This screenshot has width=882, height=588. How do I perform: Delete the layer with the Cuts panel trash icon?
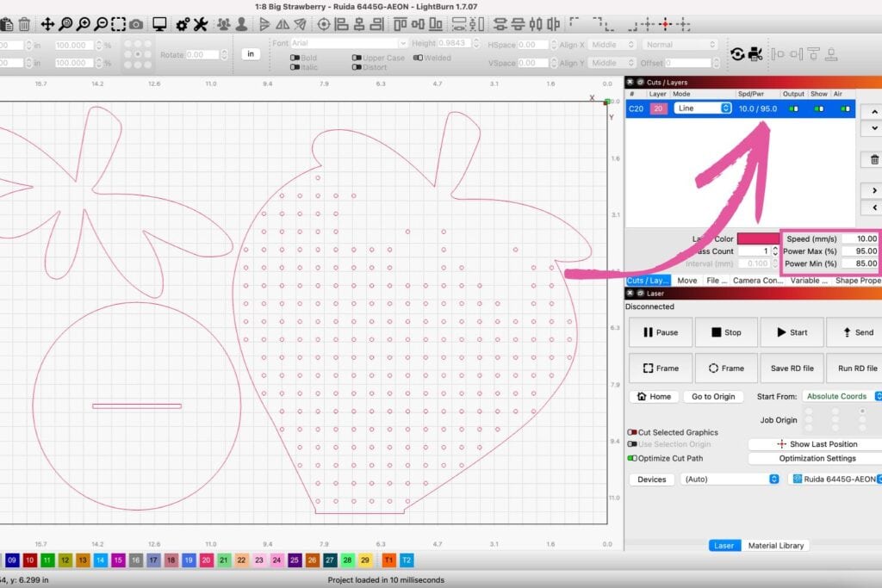pyautogui.click(x=874, y=159)
